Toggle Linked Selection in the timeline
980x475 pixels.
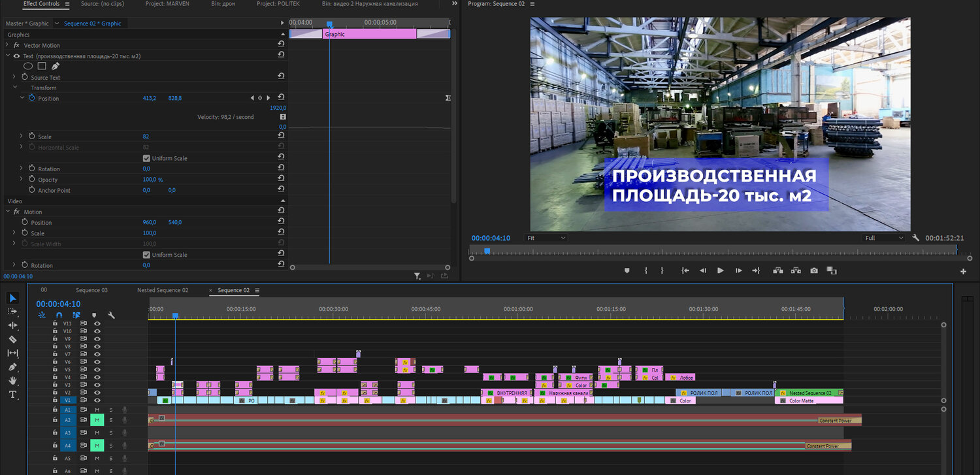[x=76, y=315]
